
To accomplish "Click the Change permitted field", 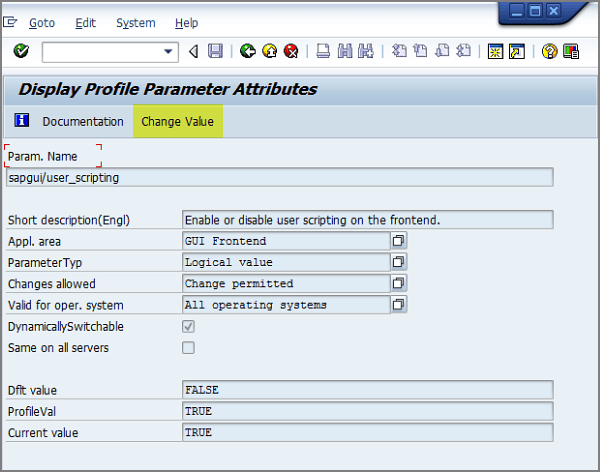I will [286, 283].
